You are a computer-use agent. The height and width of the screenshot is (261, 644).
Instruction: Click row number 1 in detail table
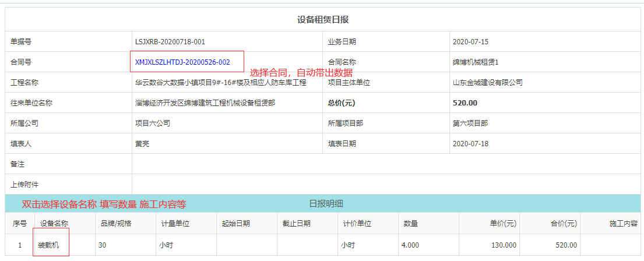(20, 245)
